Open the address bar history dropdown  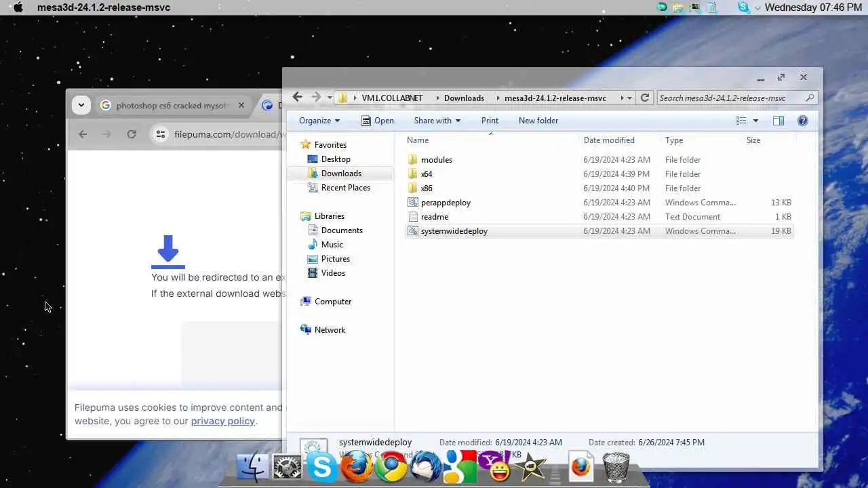click(x=630, y=98)
